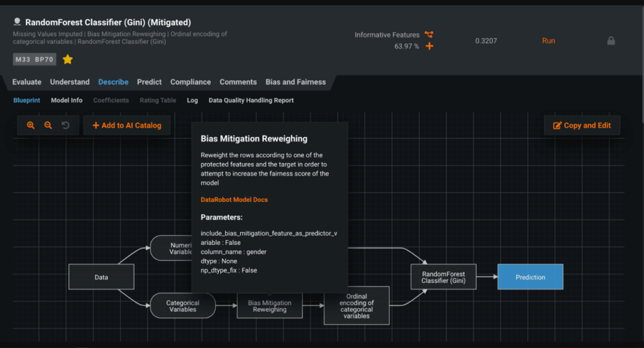Click the Informative Features network icon
The image size is (644, 348).
coord(429,35)
